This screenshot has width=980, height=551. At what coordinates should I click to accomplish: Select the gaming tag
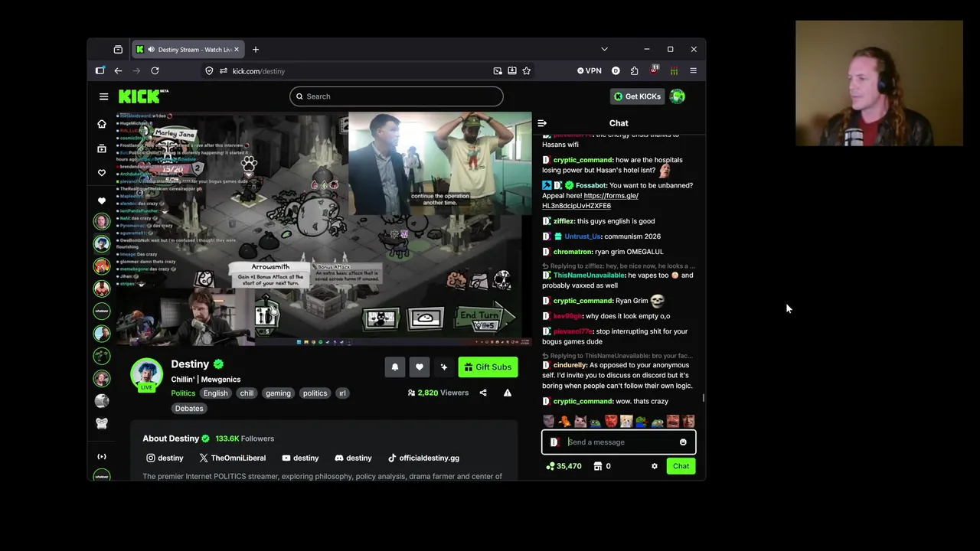point(278,393)
